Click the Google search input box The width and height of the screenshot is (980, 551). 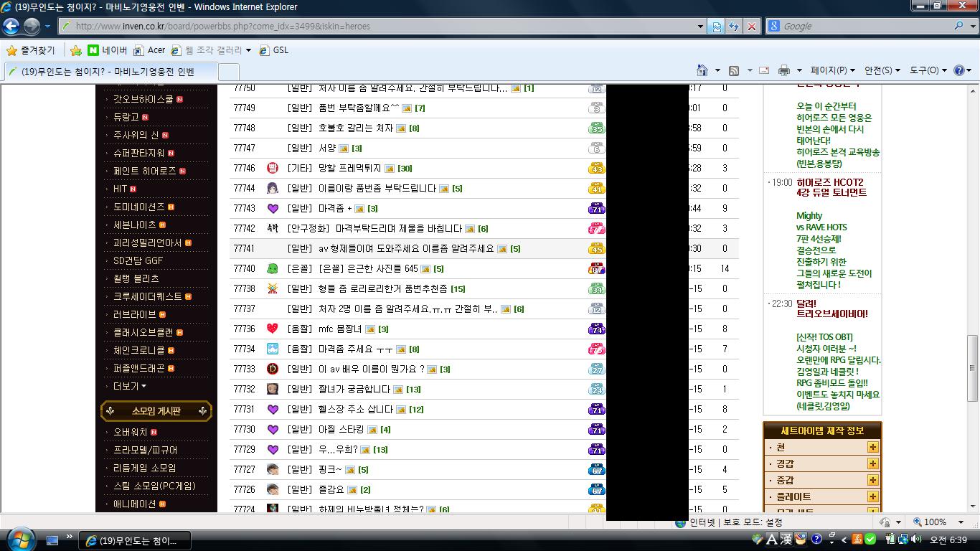(x=859, y=27)
